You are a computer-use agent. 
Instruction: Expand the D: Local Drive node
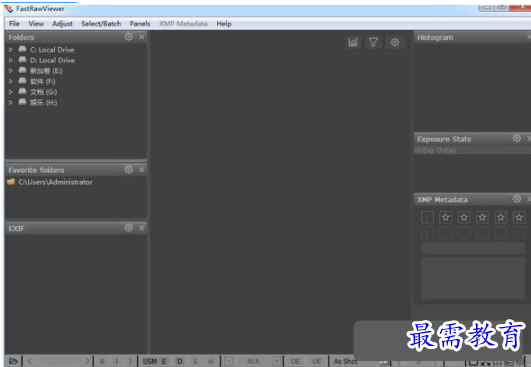pyautogui.click(x=11, y=60)
